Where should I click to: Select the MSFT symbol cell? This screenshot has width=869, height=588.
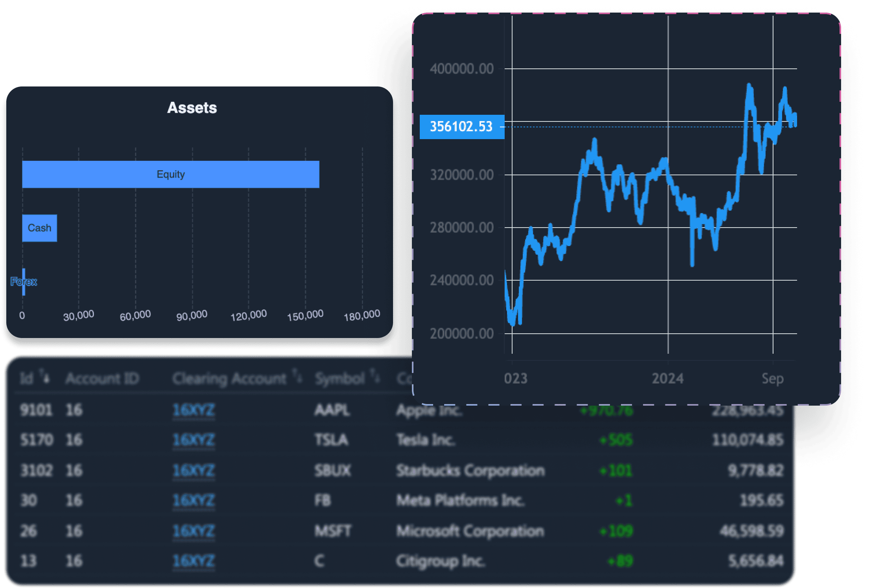click(x=333, y=531)
